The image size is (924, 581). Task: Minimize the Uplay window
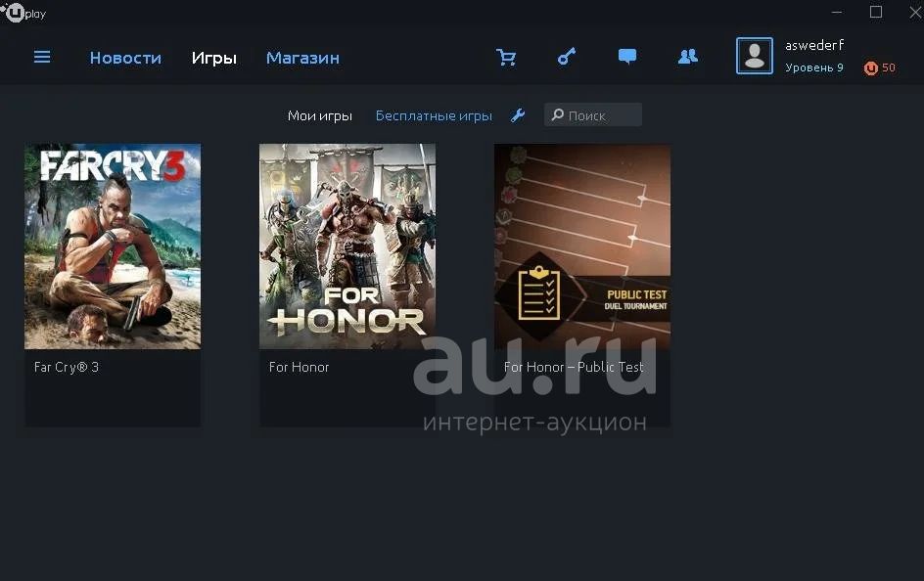pos(837,12)
